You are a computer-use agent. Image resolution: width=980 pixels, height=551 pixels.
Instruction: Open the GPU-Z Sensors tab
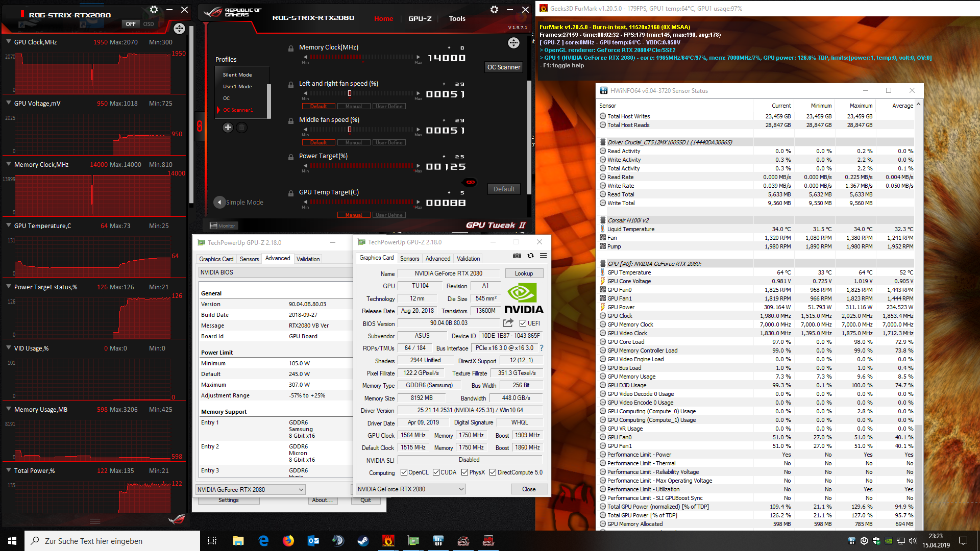(409, 259)
